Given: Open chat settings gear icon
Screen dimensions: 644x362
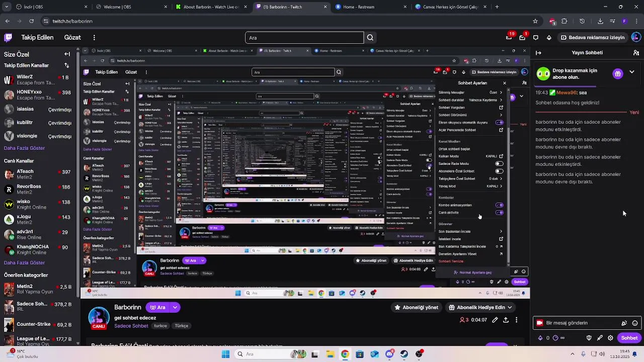Looking at the screenshot, I should pyautogui.click(x=610, y=338).
